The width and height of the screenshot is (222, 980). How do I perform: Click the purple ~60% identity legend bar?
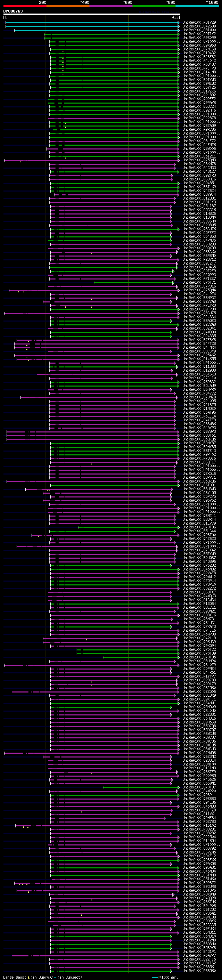(x=111, y=6)
